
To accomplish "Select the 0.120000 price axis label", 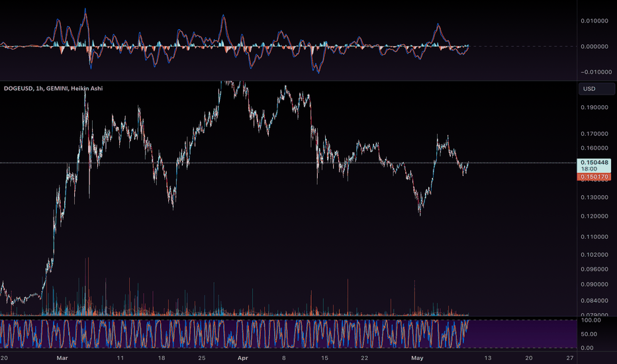I will (594, 216).
